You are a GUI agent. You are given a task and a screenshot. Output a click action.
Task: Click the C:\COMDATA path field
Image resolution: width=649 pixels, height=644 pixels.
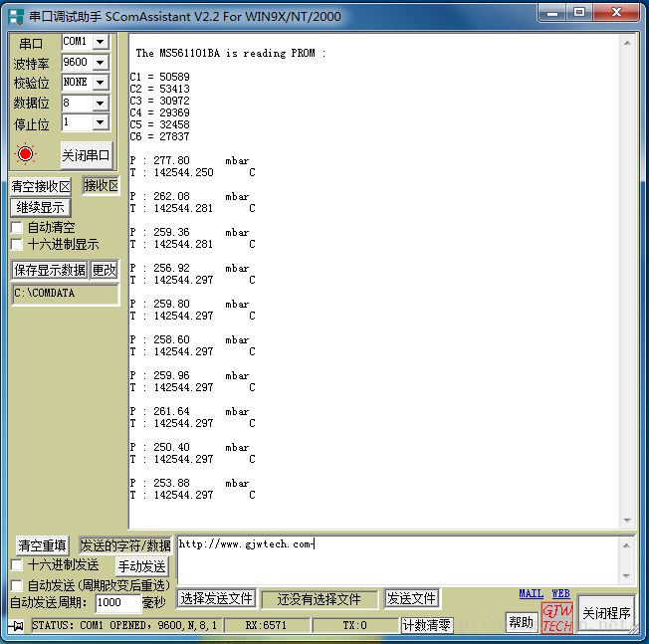point(65,294)
